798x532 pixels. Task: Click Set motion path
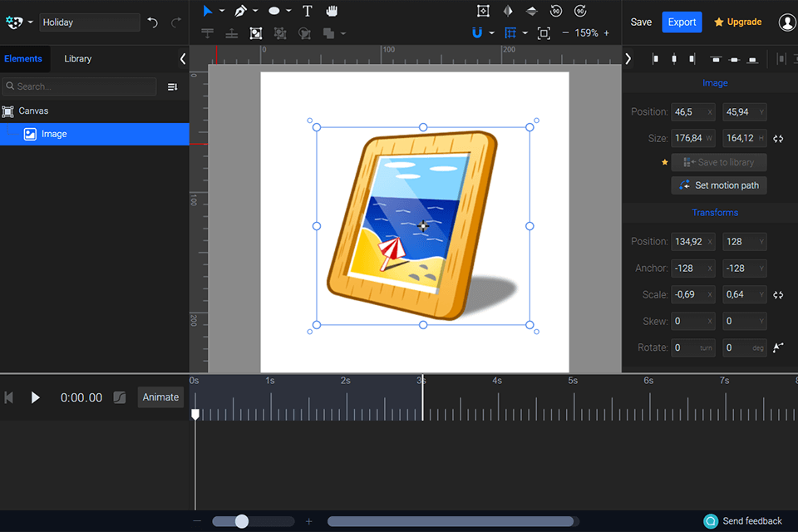click(718, 185)
